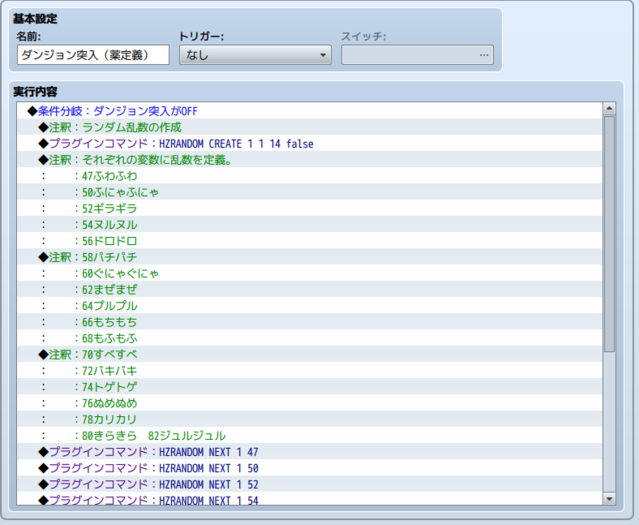The image size is (639, 525).
Task: Select the 52ギラギラ comment line
Action: pyautogui.click(x=309, y=208)
